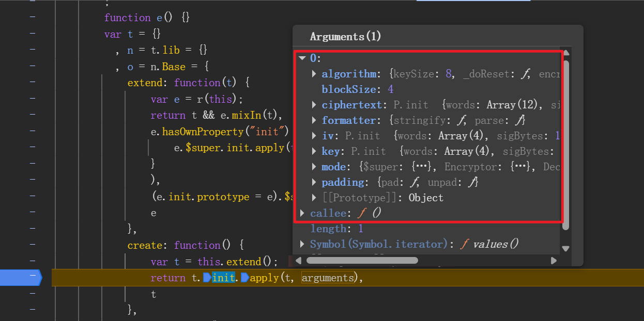This screenshot has width=644, height=321.
Task: Expand the [[Prototype]] Object entry
Action: click(314, 198)
